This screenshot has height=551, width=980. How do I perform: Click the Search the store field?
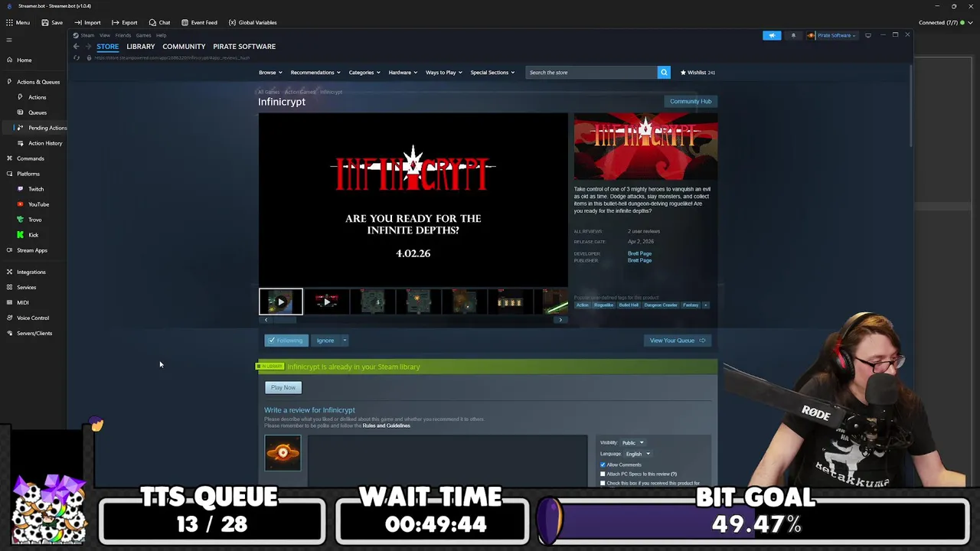coord(591,73)
